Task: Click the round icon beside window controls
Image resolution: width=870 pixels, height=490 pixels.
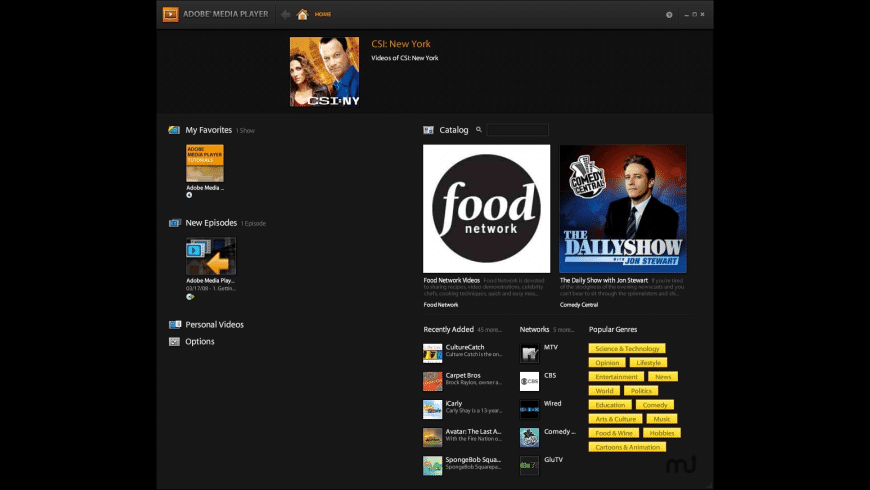Action: (669, 15)
